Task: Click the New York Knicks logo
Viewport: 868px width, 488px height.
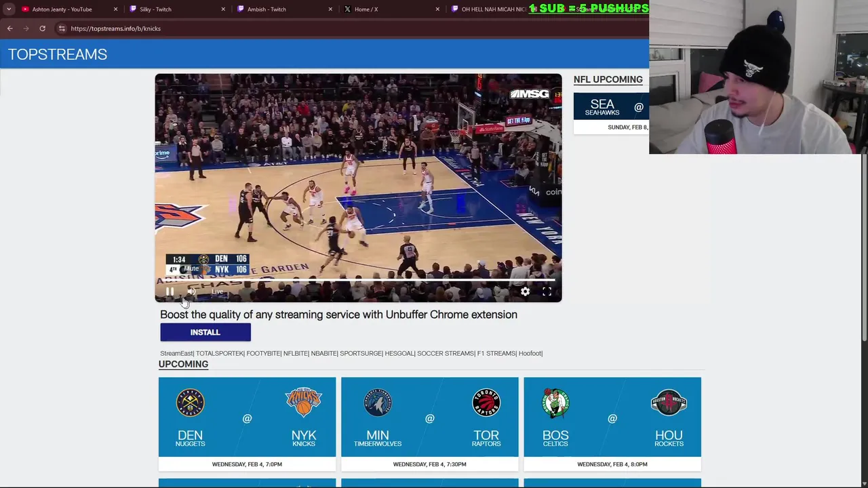Action: pyautogui.click(x=303, y=403)
